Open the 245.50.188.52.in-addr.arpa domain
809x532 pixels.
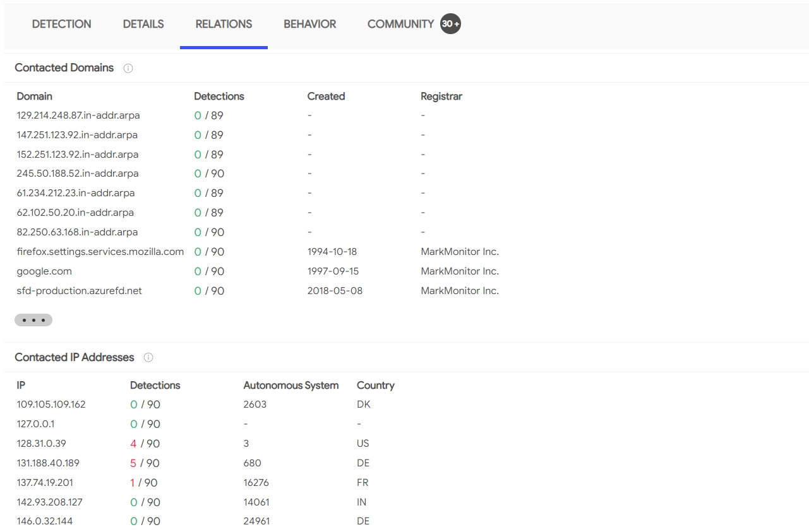(x=78, y=174)
